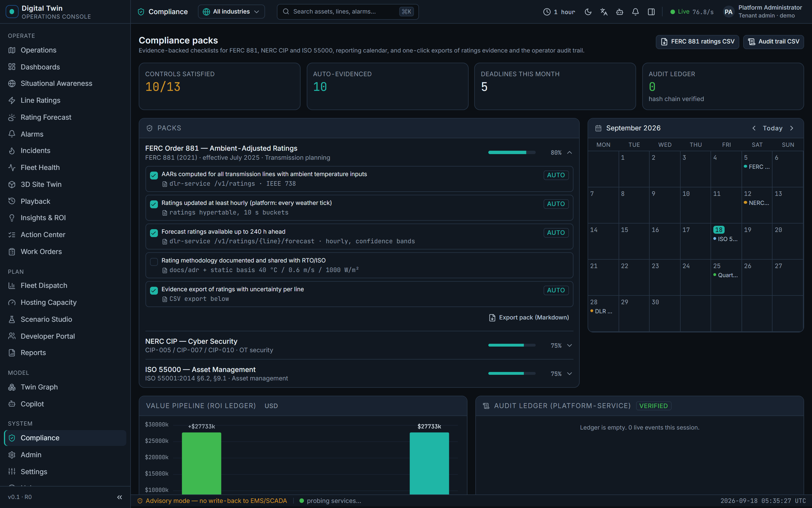
Task: Click the Digital Twin logo icon
Action: click(12, 12)
